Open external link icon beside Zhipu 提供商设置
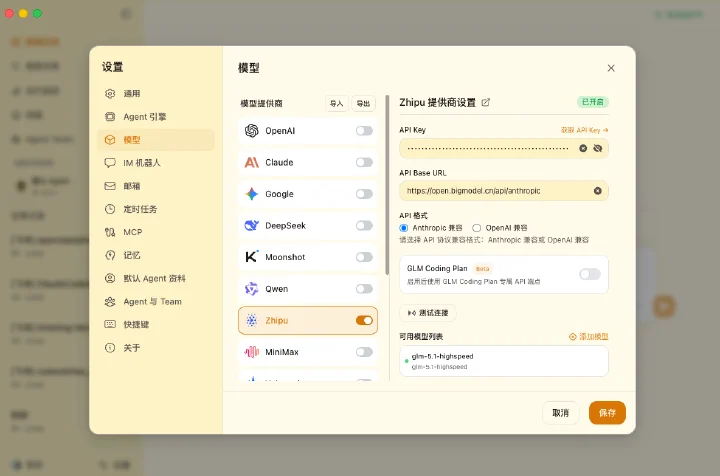Screen dimensions: 720x476 tap(485, 102)
